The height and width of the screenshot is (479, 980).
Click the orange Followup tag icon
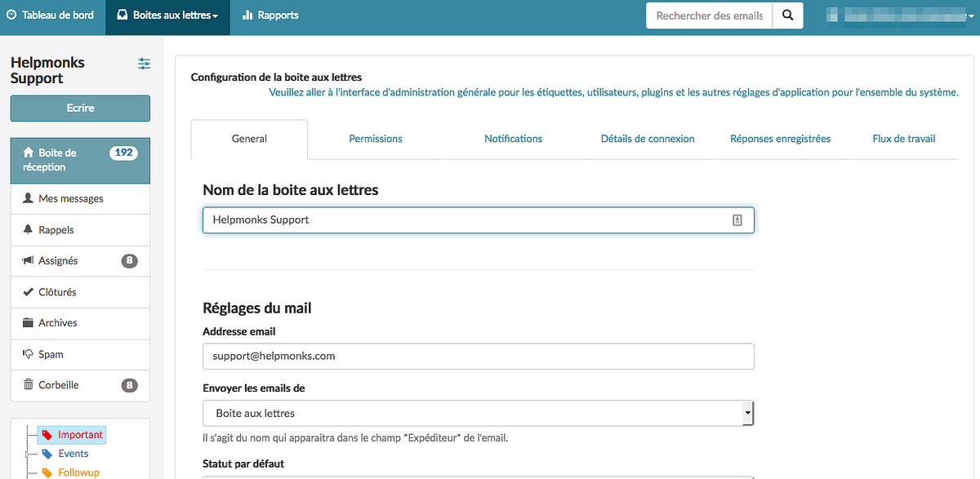point(47,472)
